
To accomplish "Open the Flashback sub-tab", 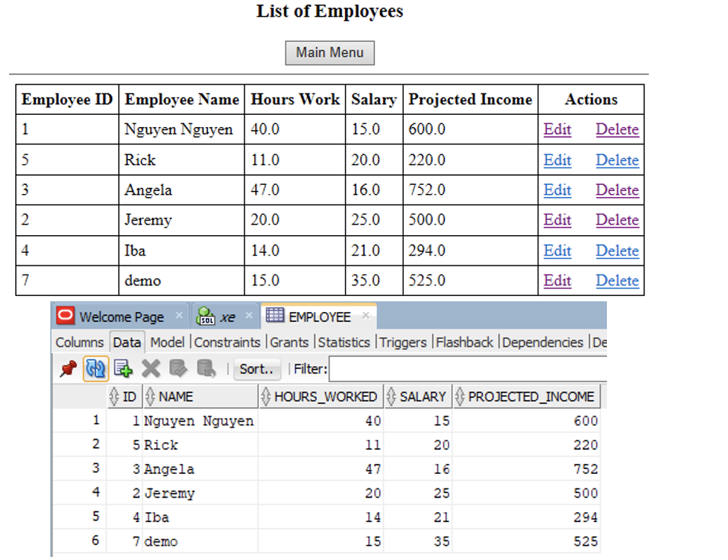I will pos(465,342).
